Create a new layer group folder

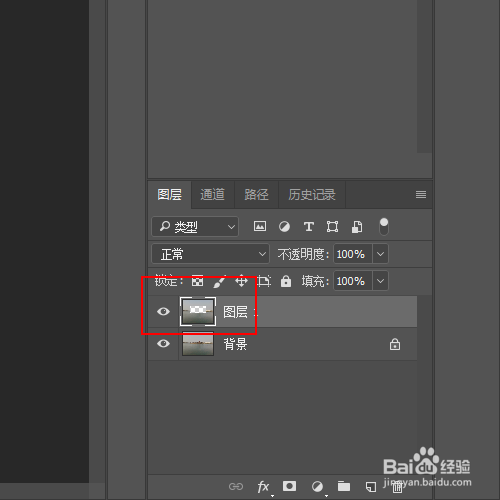pyautogui.click(x=344, y=486)
